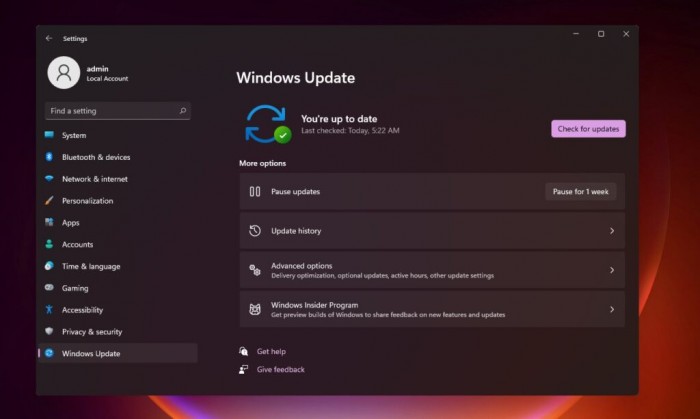Click the Update history clock icon

tap(255, 231)
